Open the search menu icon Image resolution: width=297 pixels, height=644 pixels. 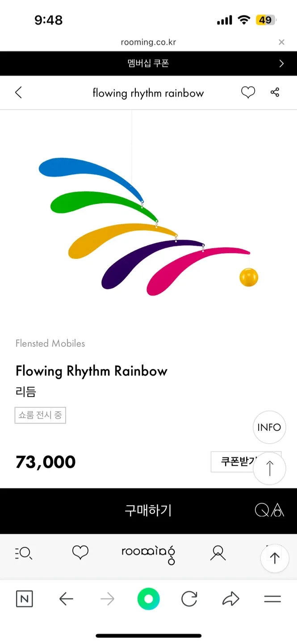click(x=24, y=554)
